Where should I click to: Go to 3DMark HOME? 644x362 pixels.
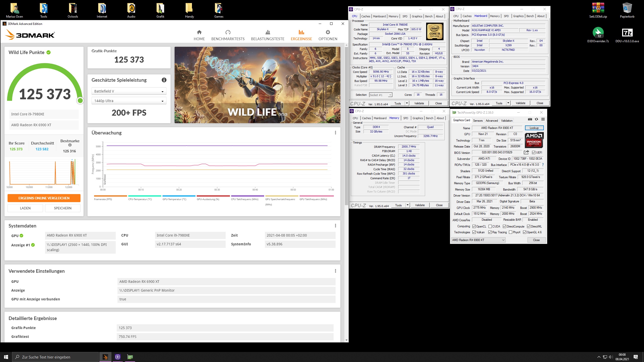coord(199,35)
